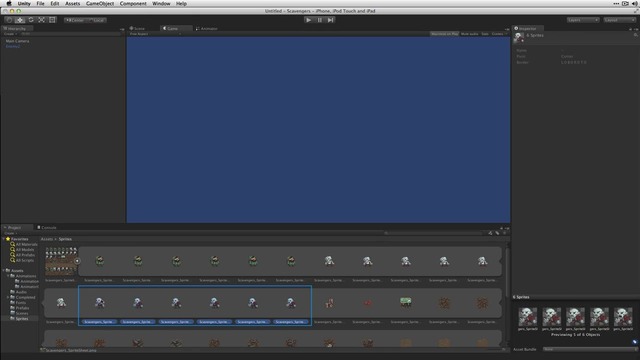Screen dimensions: 640x360
Task: Switch to the Console tab
Action: coord(47,227)
